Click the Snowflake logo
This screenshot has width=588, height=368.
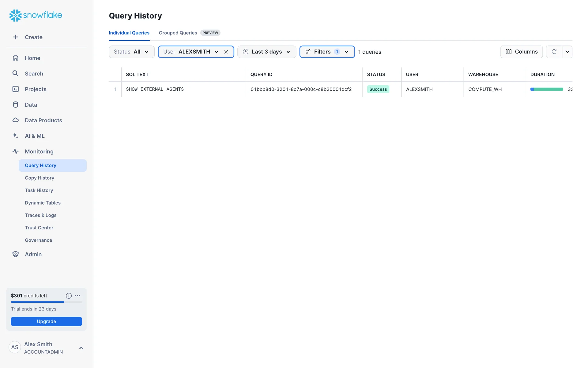36,15
